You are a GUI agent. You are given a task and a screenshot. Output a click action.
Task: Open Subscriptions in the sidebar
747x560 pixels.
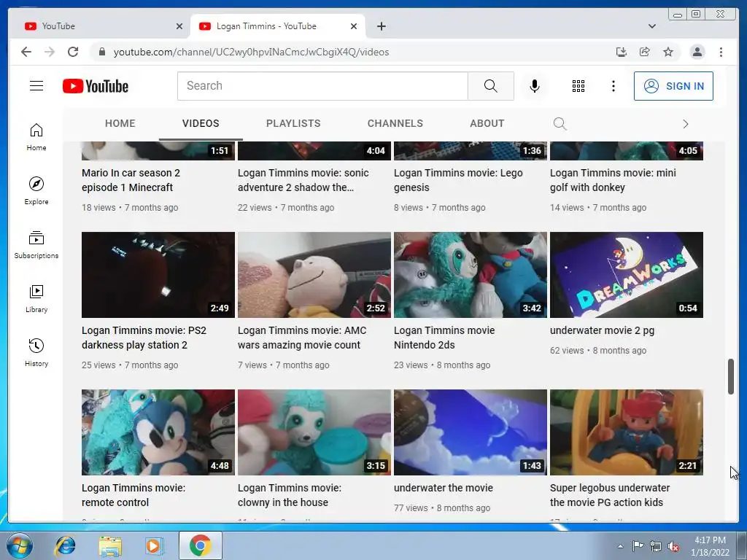(x=36, y=245)
